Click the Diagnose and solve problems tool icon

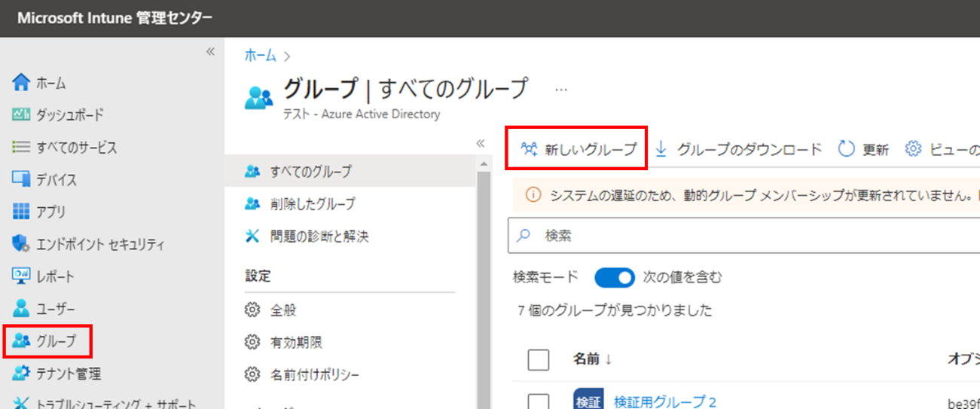tap(252, 237)
